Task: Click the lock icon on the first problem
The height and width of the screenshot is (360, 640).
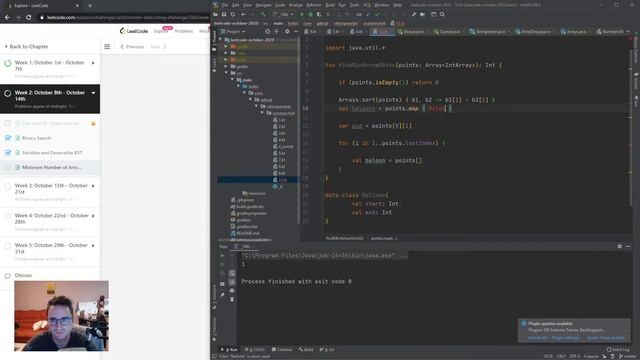Action: [93, 123]
